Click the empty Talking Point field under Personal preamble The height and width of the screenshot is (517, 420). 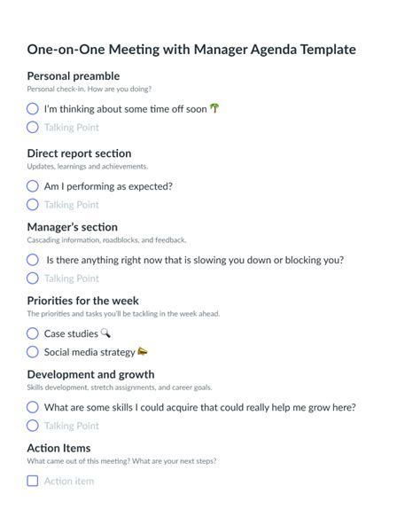click(x=72, y=128)
